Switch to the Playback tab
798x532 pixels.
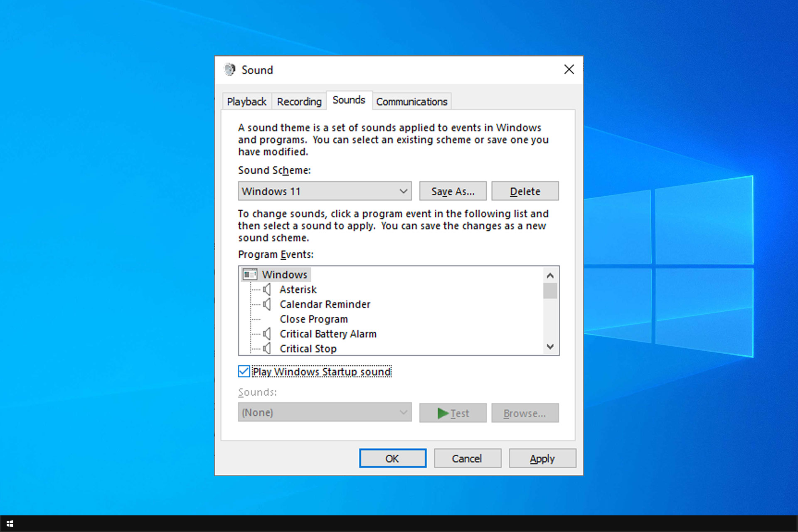tap(246, 101)
